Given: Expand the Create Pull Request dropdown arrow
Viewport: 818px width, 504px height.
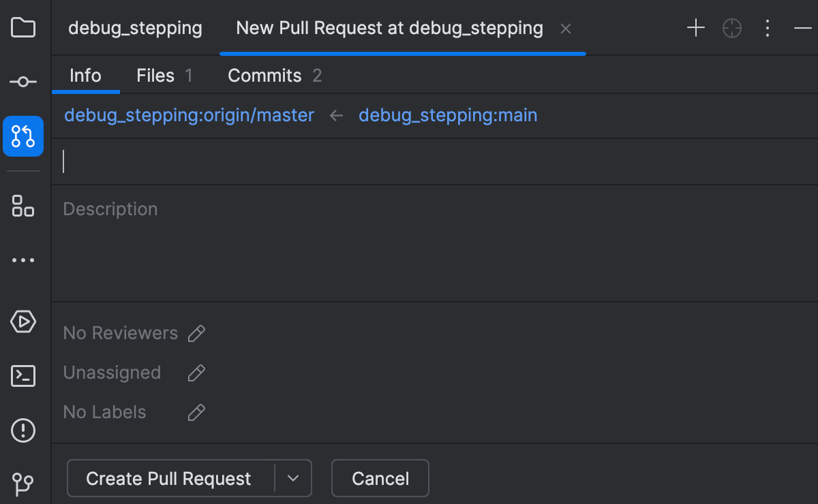Looking at the screenshot, I should click(293, 478).
